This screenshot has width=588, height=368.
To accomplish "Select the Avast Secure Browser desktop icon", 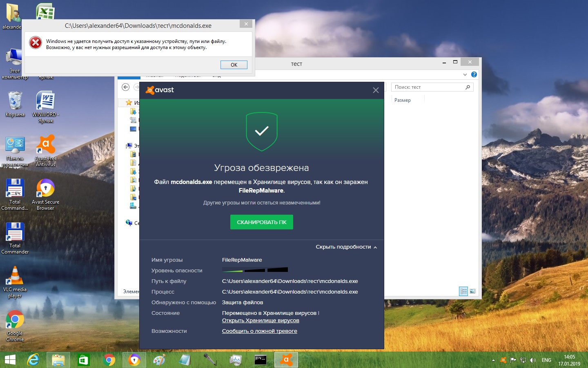I will (x=46, y=195).
